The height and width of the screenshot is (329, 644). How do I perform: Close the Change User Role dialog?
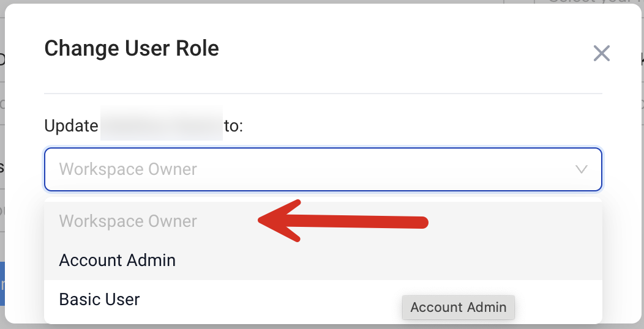(601, 54)
